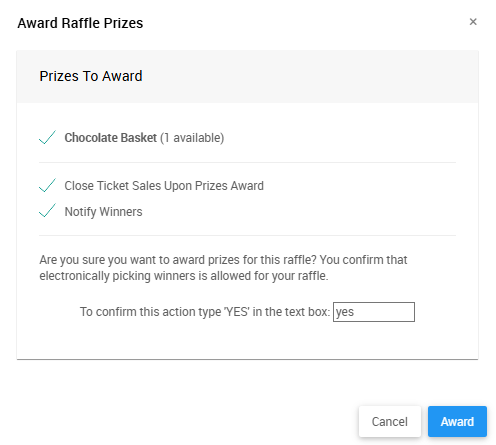This screenshot has height=445, width=496.
Task: Confirm with the blue Award button
Action: pyautogui.click(x=457, y=422)
